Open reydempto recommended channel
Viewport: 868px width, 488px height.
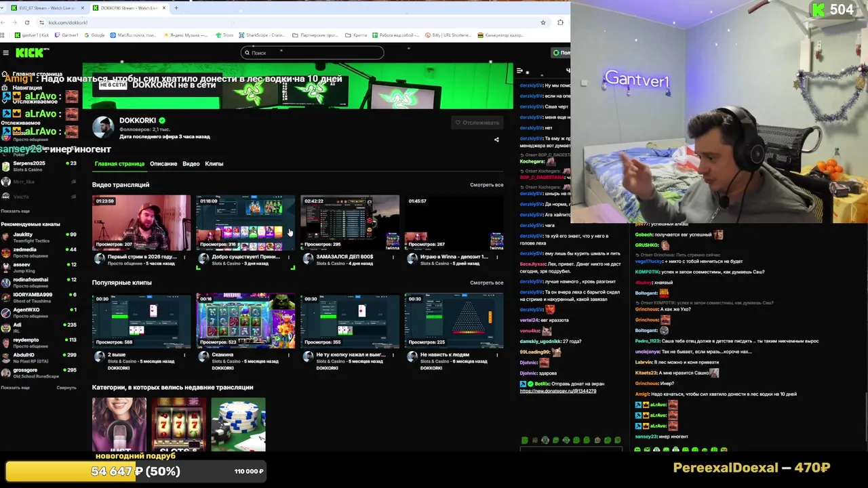coord(39,342)
